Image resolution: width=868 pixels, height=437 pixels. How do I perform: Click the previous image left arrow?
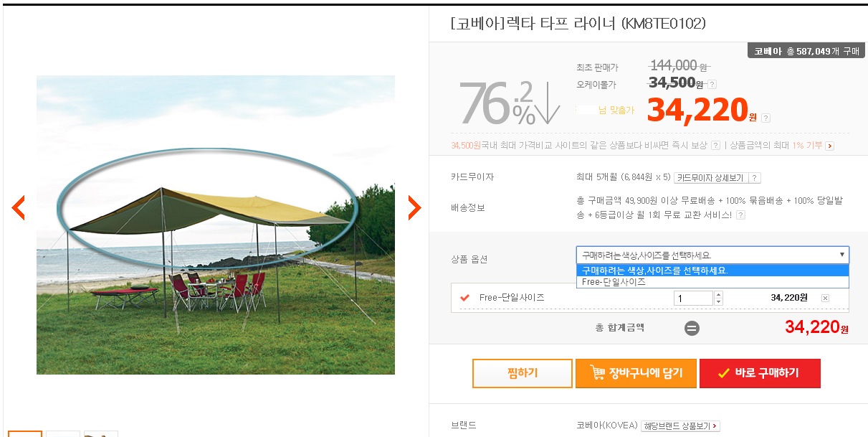19,207
